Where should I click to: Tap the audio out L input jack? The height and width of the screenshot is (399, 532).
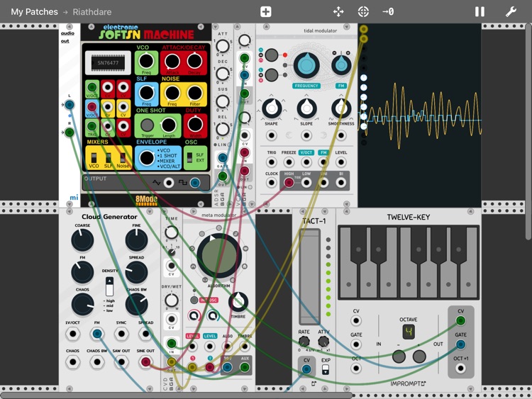(70, 105)
